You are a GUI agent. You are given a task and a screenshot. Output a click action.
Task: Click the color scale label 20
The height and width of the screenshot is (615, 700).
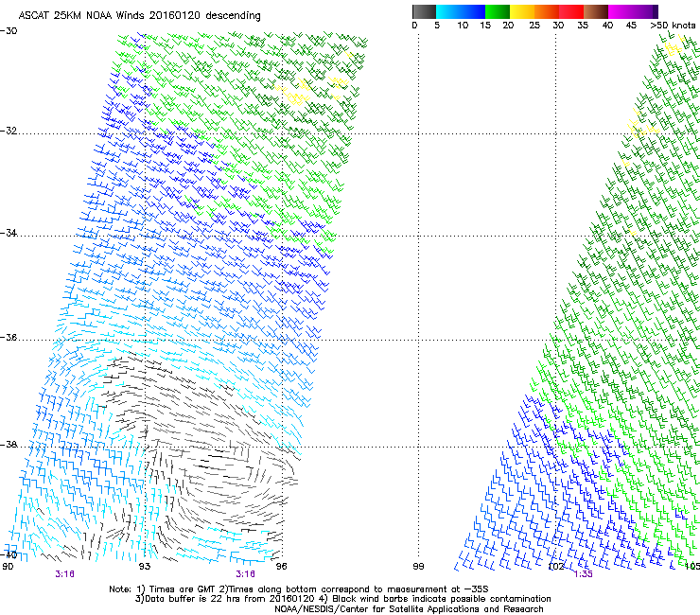pyautogui.click(x=508, y=26)
